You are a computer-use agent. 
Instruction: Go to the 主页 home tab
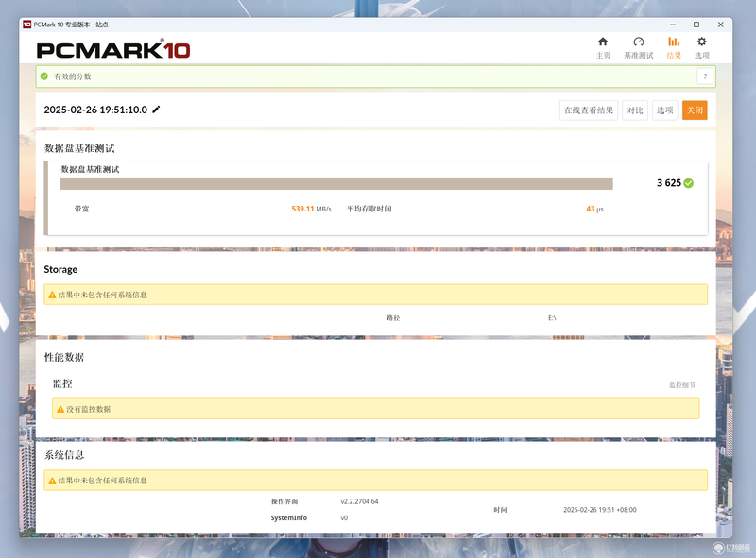pyautogui.click(x=603, y=48)
